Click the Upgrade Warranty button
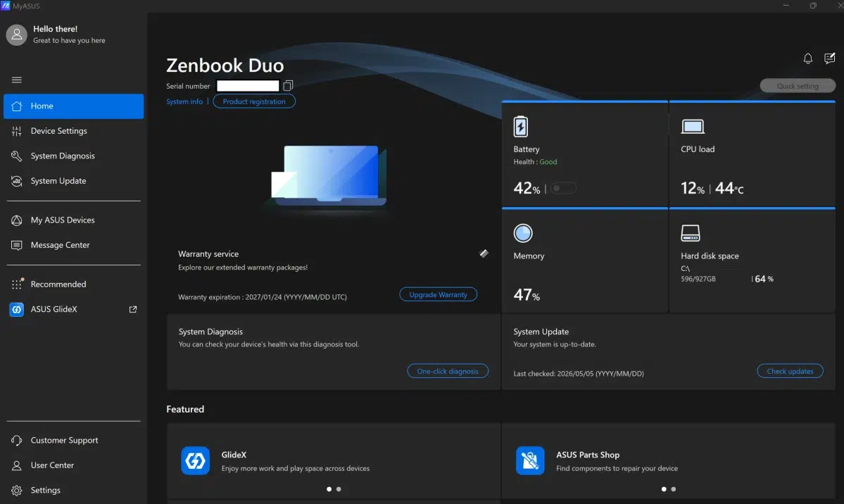 (438, 294)
